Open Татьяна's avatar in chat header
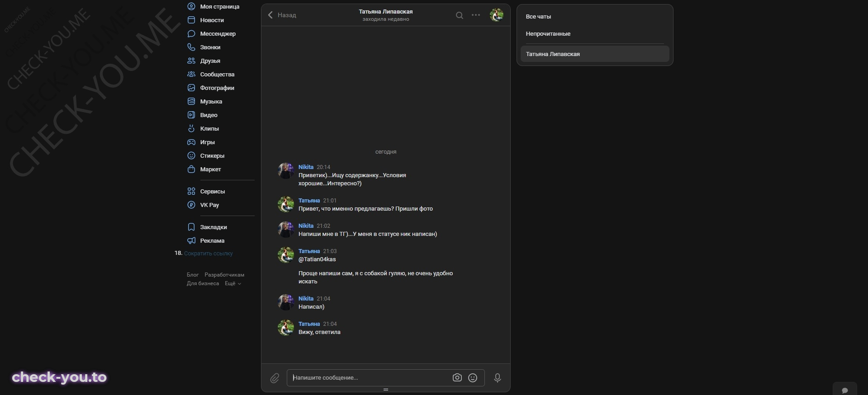This screenshot has width=868, height=395. click(x=497, y=15)
